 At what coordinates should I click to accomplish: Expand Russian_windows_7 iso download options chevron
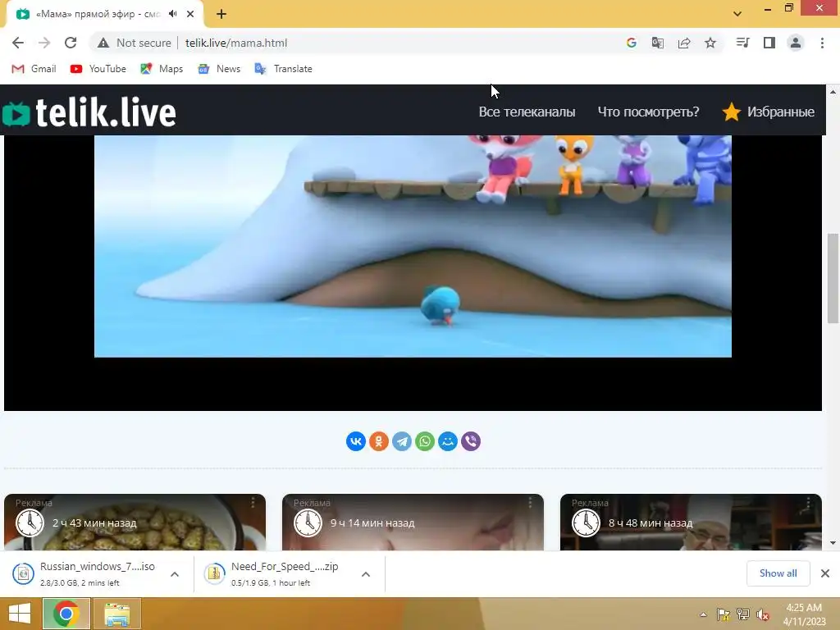coord(175,574)
